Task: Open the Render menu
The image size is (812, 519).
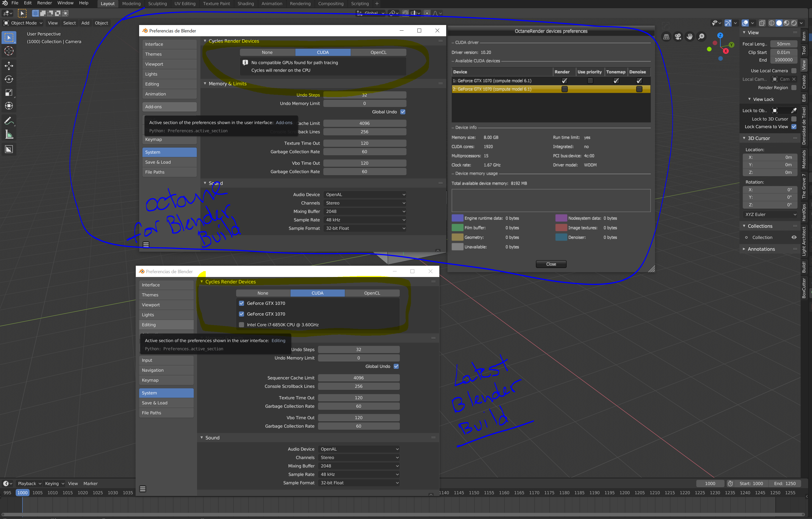Action: [44, 3]
